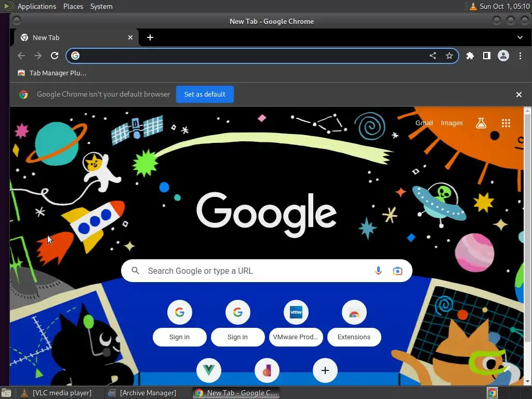This screenshot has height=399, width=532.
Task: Open the Gmail link
Action: pyautogui.click(x=424, y=123)
